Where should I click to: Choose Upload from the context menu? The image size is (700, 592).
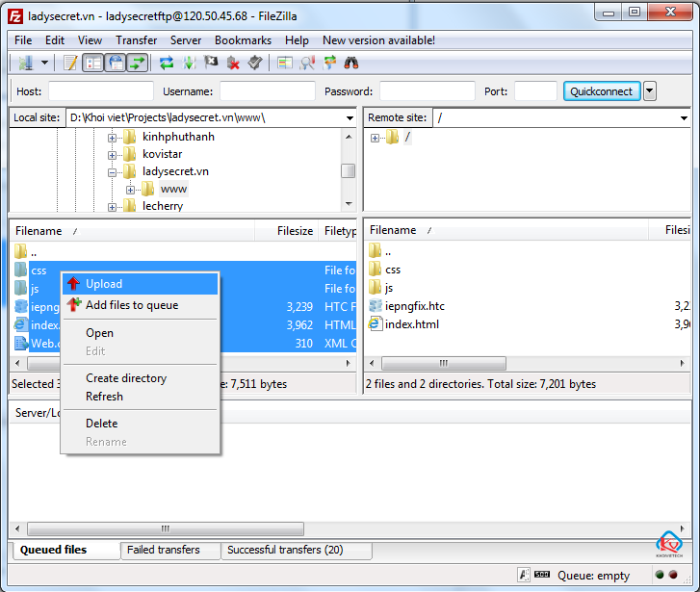(x=141, y=284)
